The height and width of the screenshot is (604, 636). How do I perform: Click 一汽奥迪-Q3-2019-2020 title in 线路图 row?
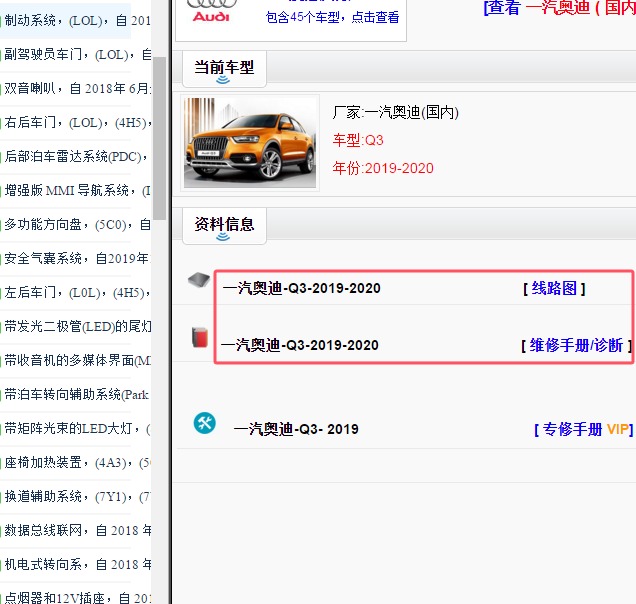[301, 288]
